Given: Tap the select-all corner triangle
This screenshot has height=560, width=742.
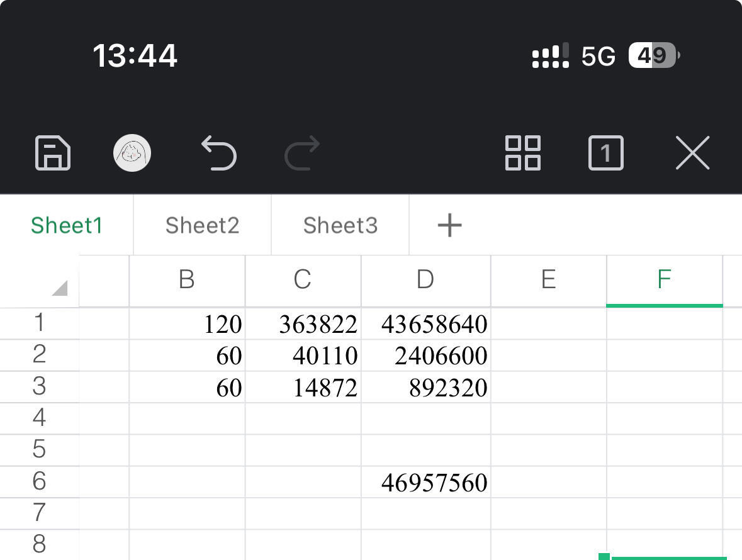Looking at the screenshot, I should tap(60, 288).
